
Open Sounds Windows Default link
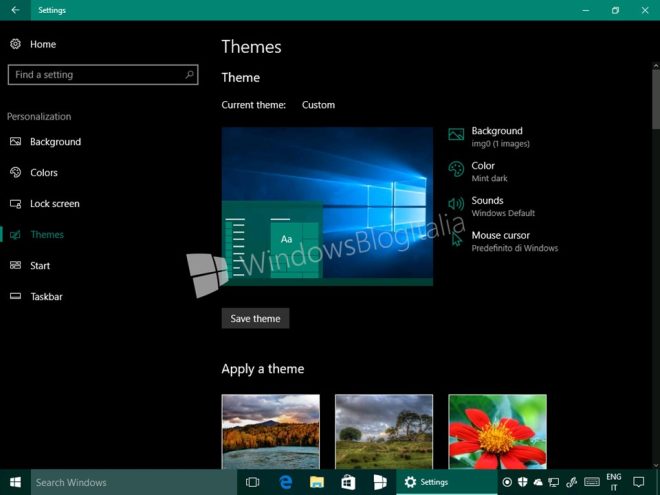[503, 206]
